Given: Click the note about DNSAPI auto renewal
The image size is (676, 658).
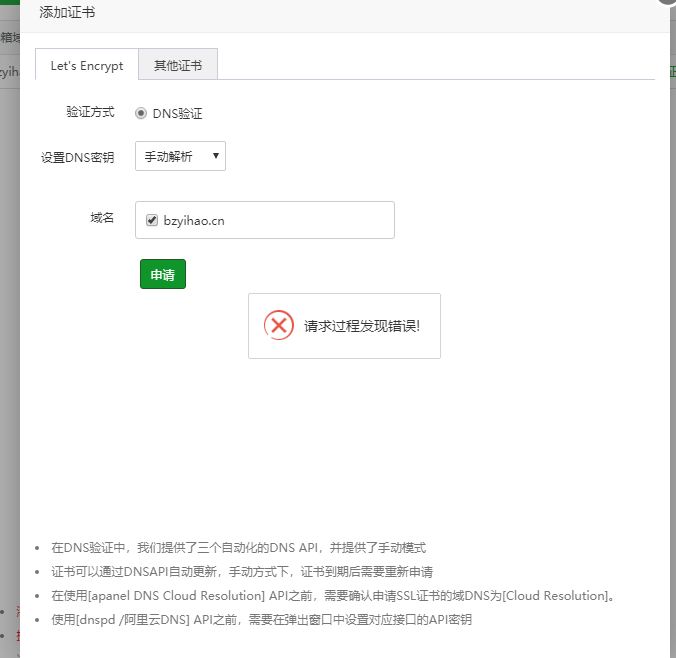Looking at the screenshot, I should tap(241, 572).
